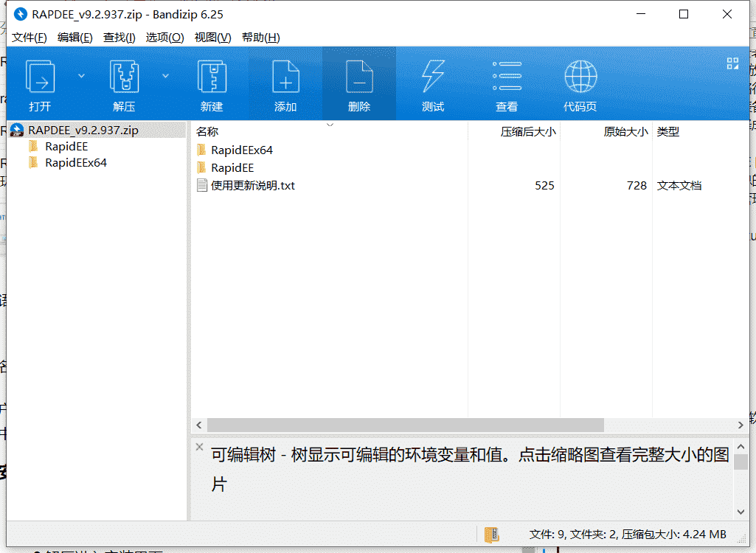Click the comment panel vertical scrollbar thumb
756x553 pixels.
pos(741,462)
